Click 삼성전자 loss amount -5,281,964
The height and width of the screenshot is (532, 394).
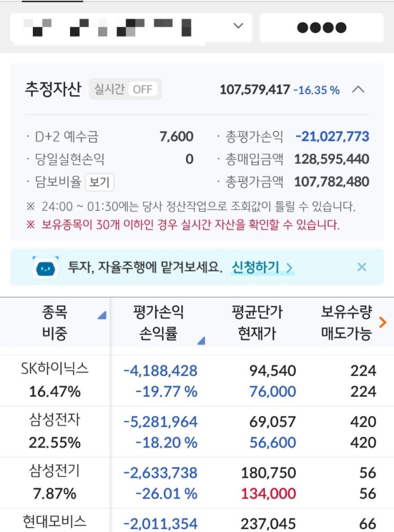click(x=160, y=422)
